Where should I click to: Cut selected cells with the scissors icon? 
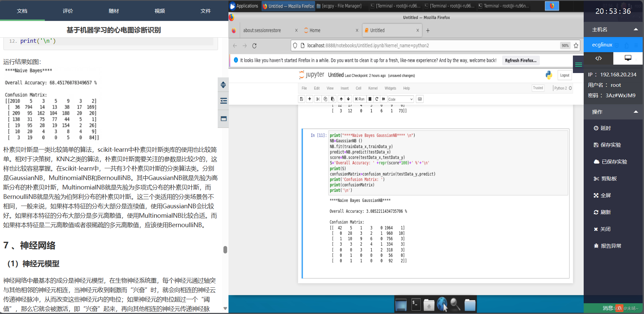pos(318,99)
